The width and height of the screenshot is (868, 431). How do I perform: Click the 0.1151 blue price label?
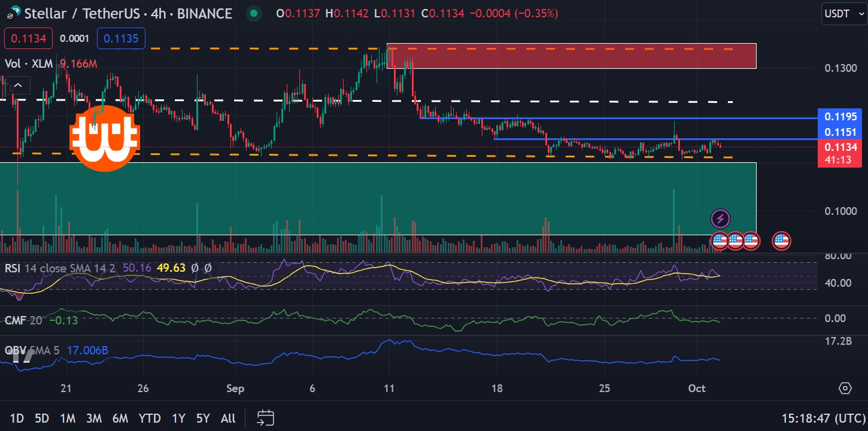840,132
